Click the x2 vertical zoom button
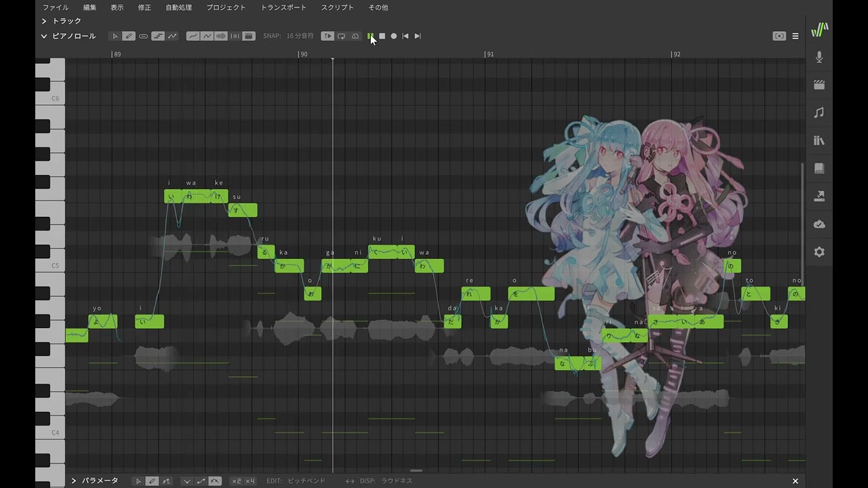The width and height of the screenshot is (868, 488). click(236, 481)
